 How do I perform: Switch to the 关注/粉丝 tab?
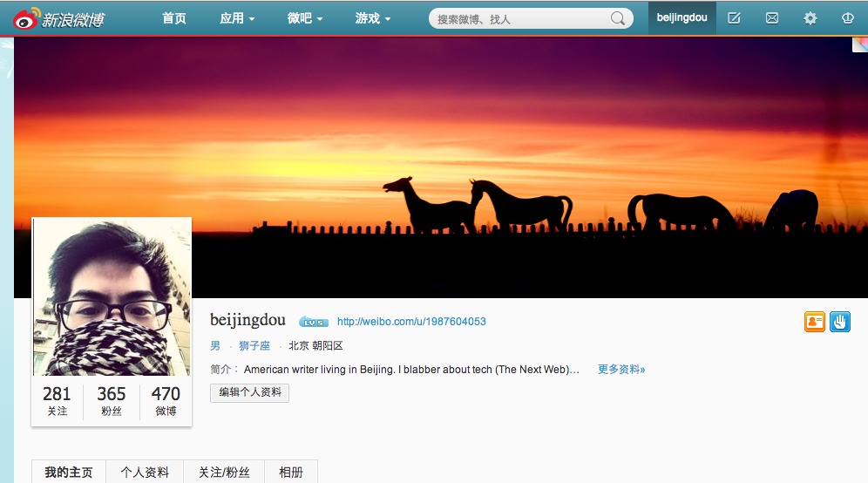click(224, 472)
